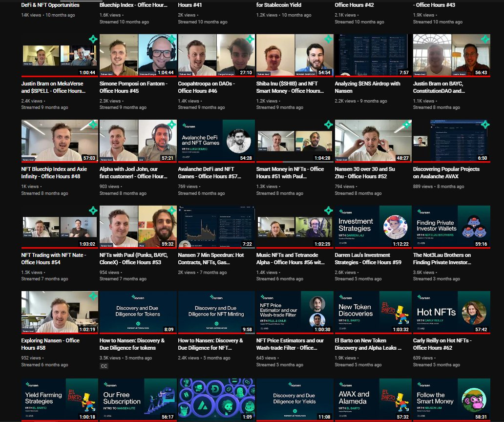Open Discovery and Due Diligence for Tokens thumbnail
Image resolution: width=504 pixels, height=422 pixels.
[138, 312]
